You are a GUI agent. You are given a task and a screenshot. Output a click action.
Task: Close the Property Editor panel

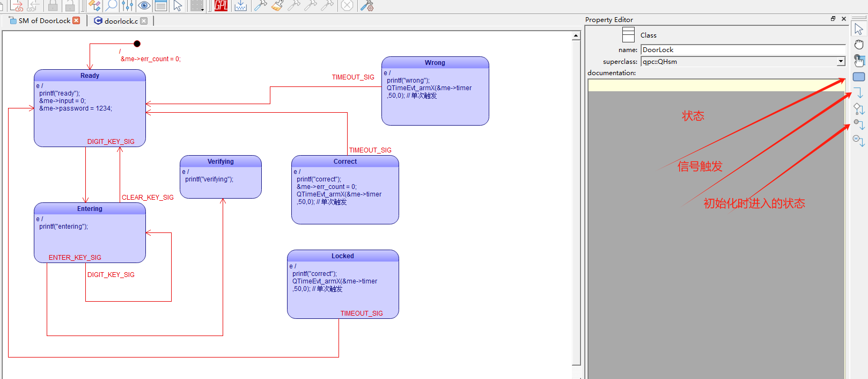coord(844,19)
